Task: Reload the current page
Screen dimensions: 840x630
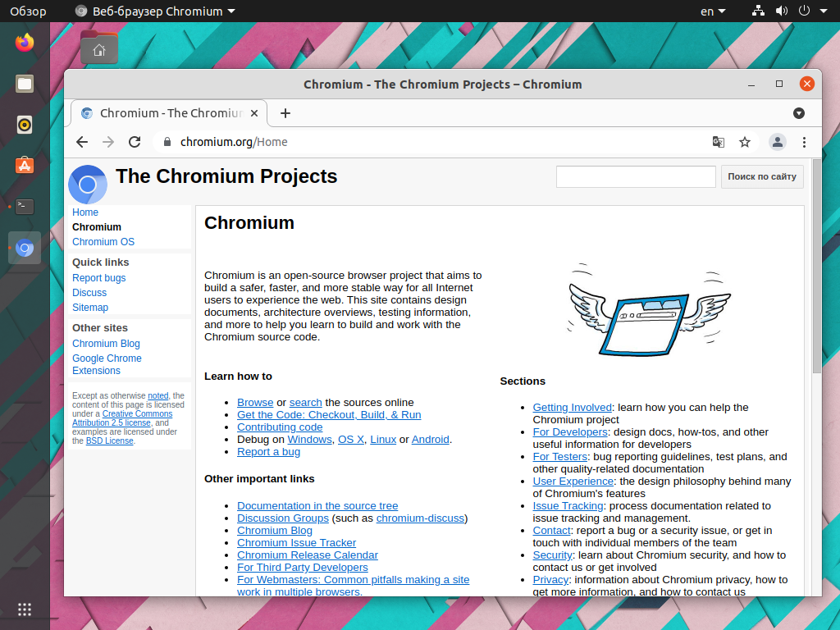Action: tap(135, 142)
